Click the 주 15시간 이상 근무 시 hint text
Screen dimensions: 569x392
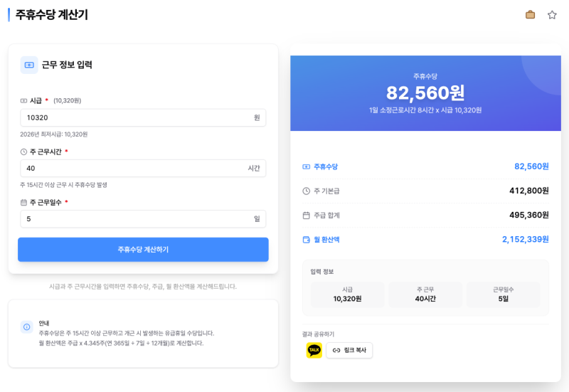(x=63, y=185)
